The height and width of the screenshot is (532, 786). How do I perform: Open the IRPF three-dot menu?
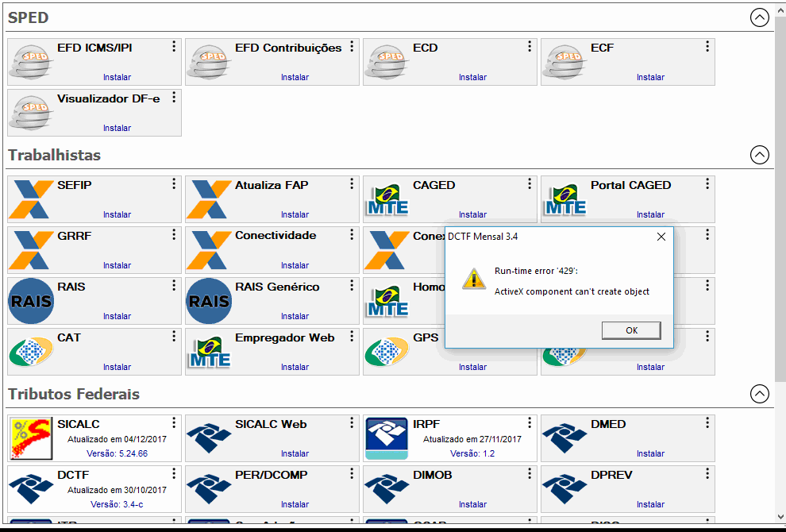[530, 422]
